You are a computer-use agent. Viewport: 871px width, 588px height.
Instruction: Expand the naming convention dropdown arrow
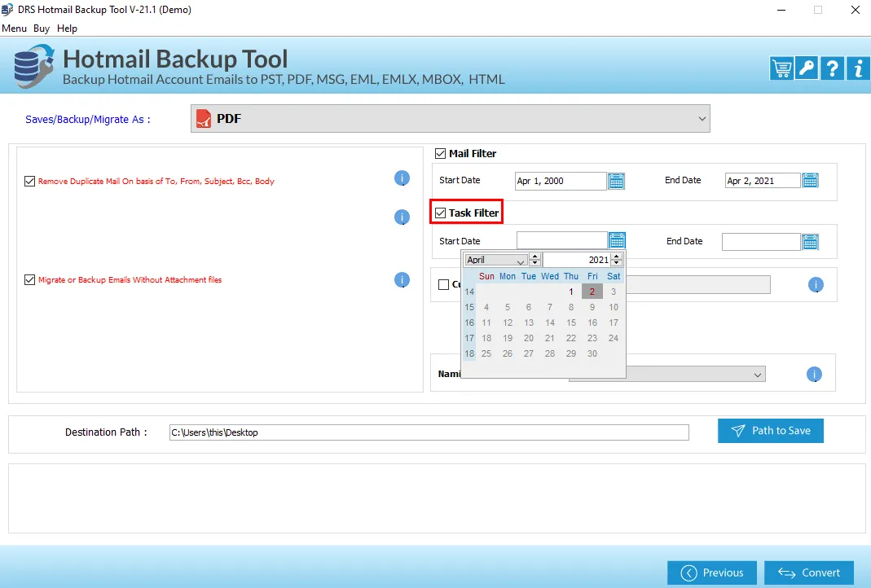(758, 375)
